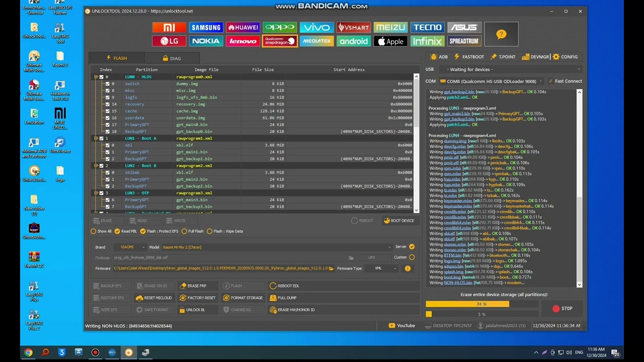Select the LG brand logo

tap(169, 41)
